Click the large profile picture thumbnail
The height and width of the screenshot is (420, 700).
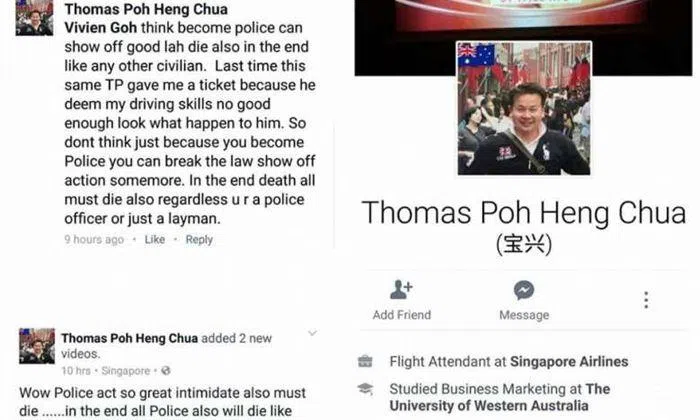coord(524,108)
